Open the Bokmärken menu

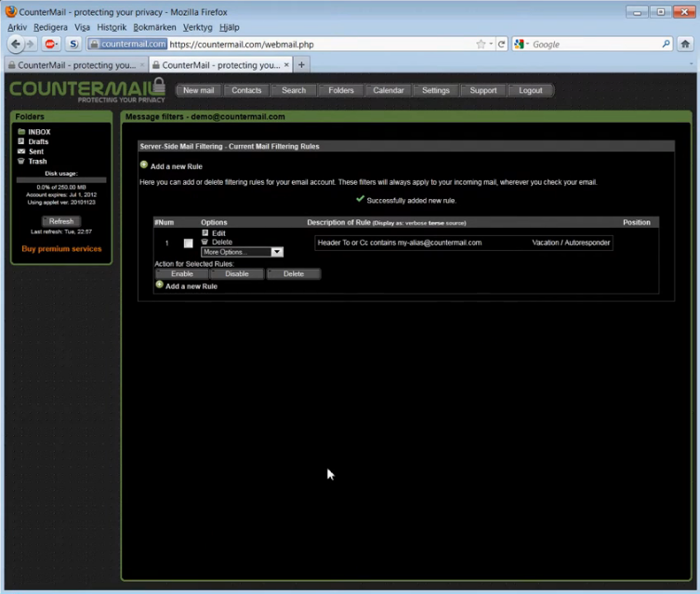pyautogui.click(x=154, y=27)
